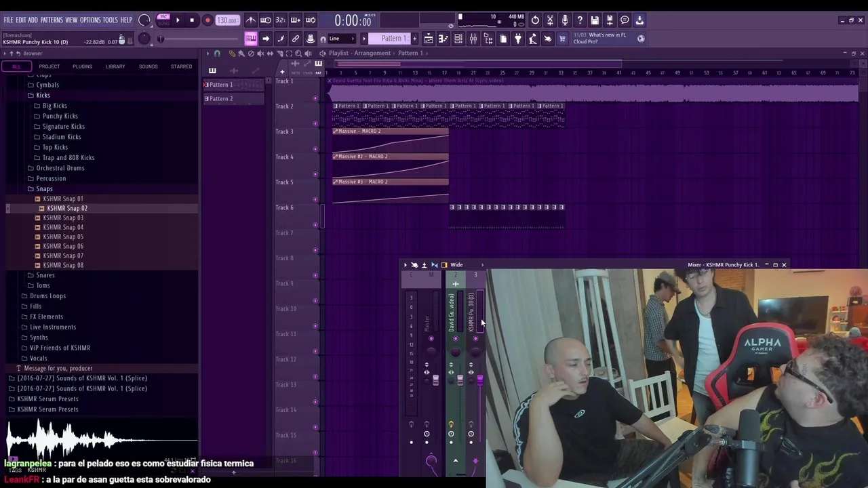The image size is (868, 488).
Task: Open the Plugin picker plug icon
Action: pyautogui.click(x=518, y=39)
